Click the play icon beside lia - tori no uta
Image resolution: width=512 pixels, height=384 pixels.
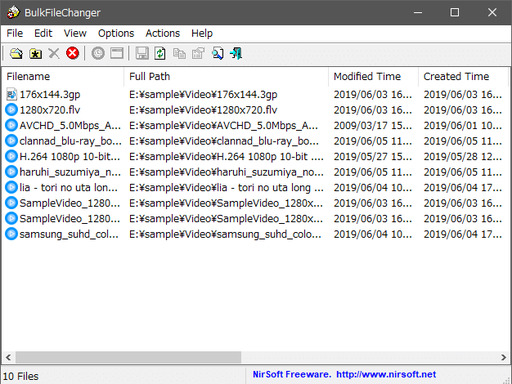pos(11,187)
